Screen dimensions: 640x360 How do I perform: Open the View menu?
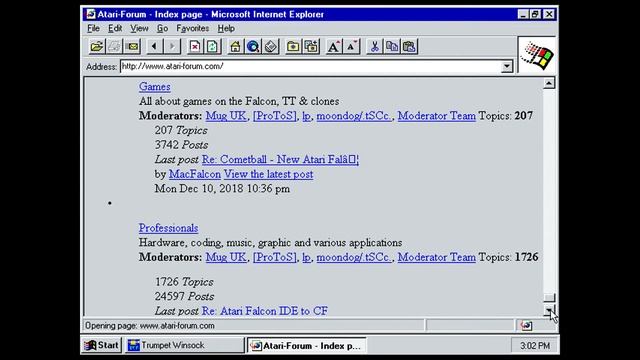pos(139,29)
